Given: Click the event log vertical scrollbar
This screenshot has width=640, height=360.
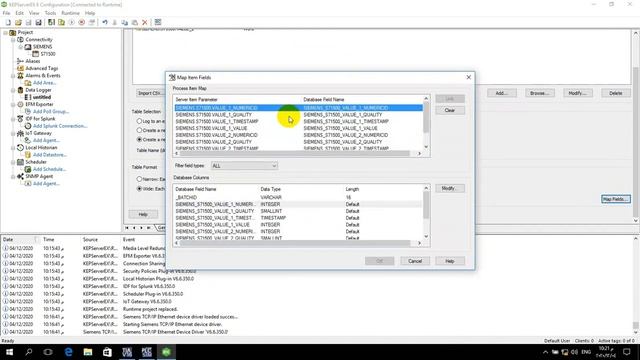Looking at the screenshot, I should (x=636, y=286).
